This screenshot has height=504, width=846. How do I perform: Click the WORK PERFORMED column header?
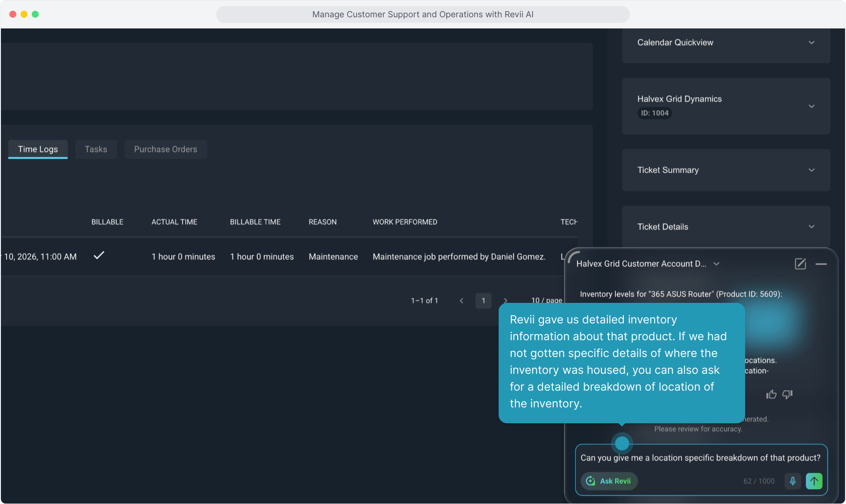[x=405, y=222]
